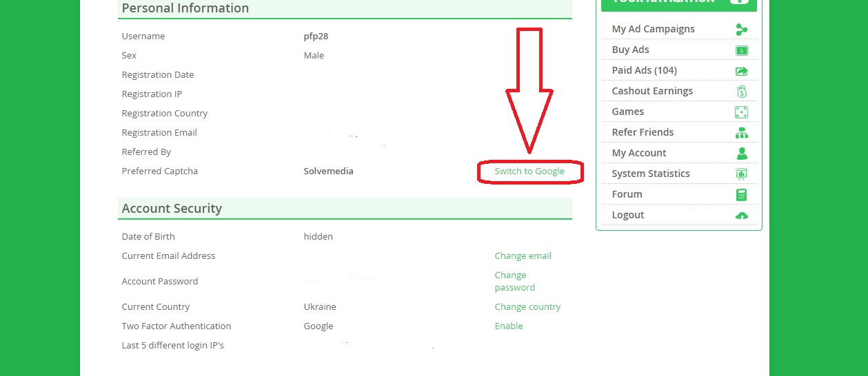Click the Paid Ads arrow icon
This screenshot has height=376, width=868.
[x=741, y=70]
